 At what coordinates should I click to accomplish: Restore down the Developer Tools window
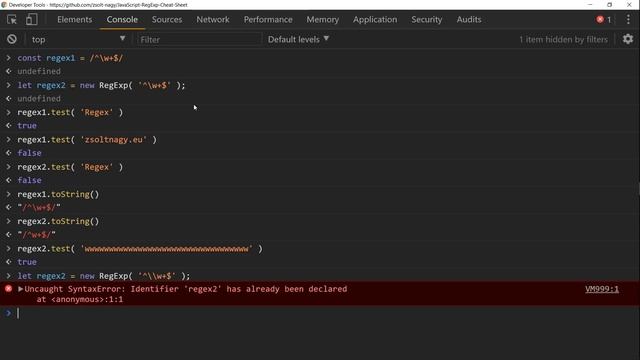click(x=609, y=4)
